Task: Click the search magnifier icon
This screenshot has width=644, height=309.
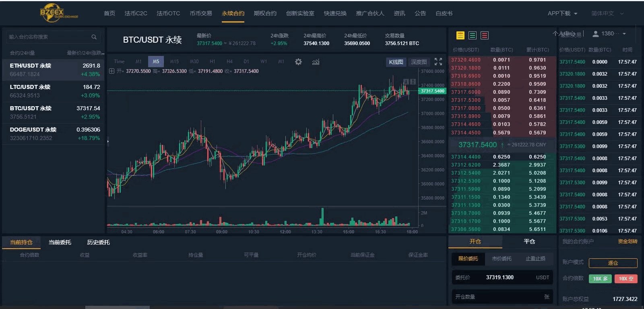Action: (94, 37)
